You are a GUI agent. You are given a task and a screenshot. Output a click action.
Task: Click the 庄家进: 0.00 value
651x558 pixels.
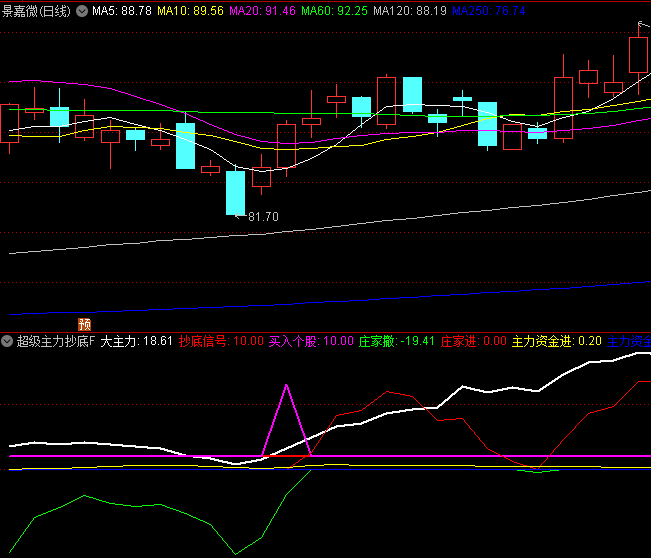click(474, 341)
